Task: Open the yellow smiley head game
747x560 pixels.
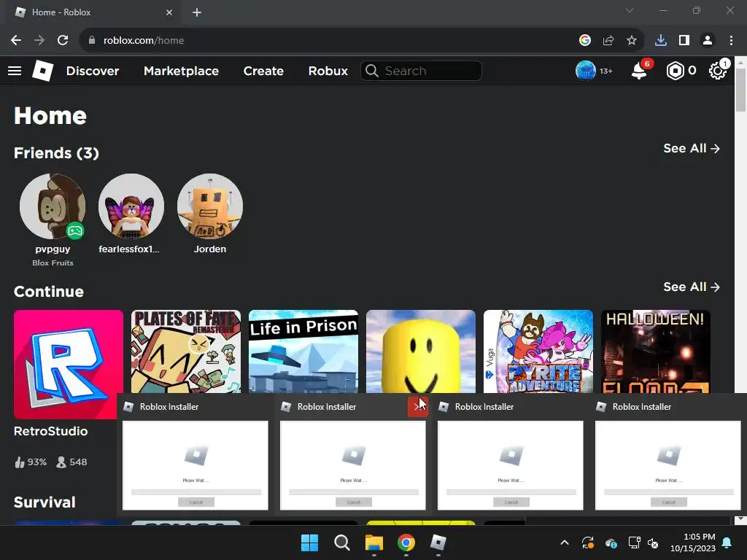Action: pos(421,351)
